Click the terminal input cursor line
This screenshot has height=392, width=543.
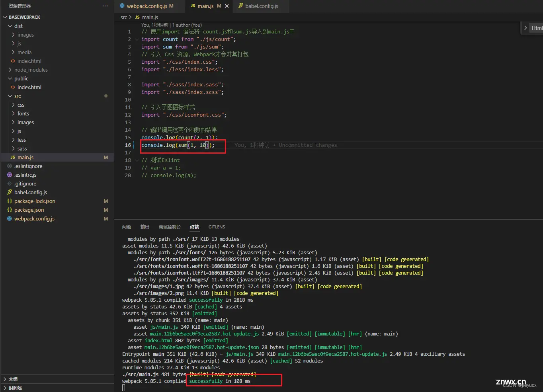coord(124,388)
